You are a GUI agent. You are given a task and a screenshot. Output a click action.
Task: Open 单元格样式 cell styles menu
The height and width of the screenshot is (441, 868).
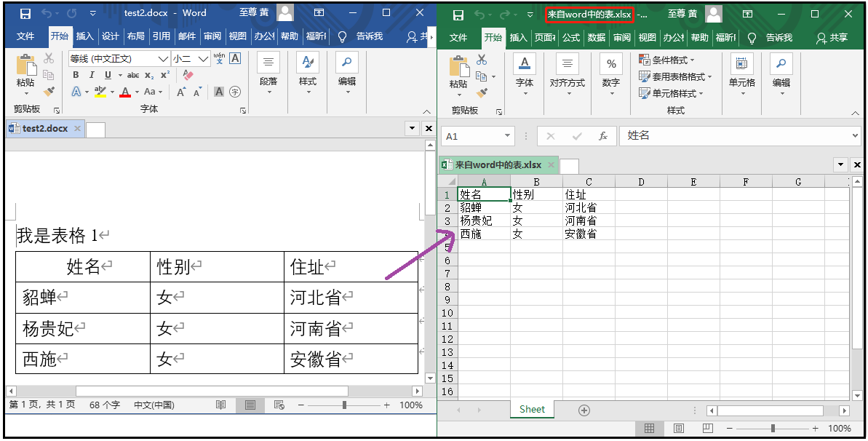click(x=671, y=93)
